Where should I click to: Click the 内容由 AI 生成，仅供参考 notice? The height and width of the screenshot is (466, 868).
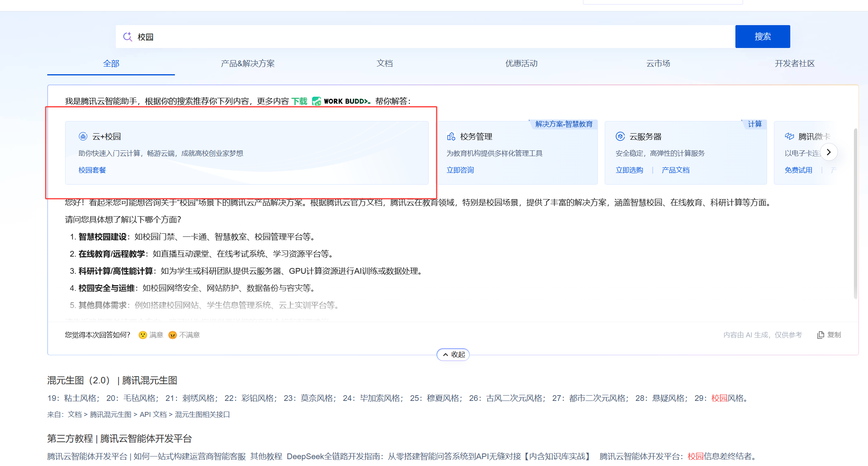coord(763,335)
